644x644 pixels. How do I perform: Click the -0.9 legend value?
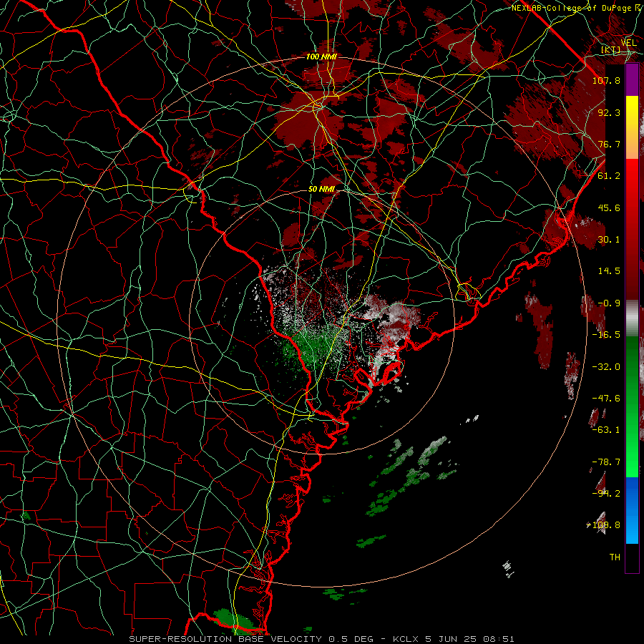(x=609, y=303)
